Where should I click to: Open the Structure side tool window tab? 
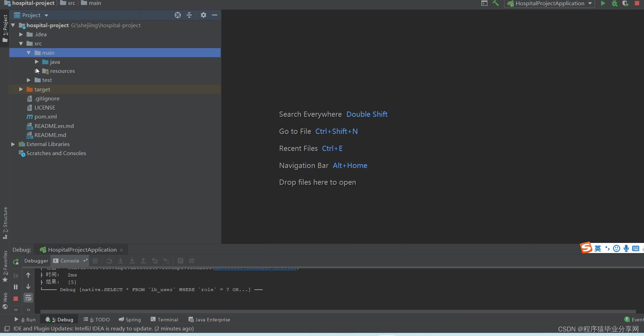(5, 223)
